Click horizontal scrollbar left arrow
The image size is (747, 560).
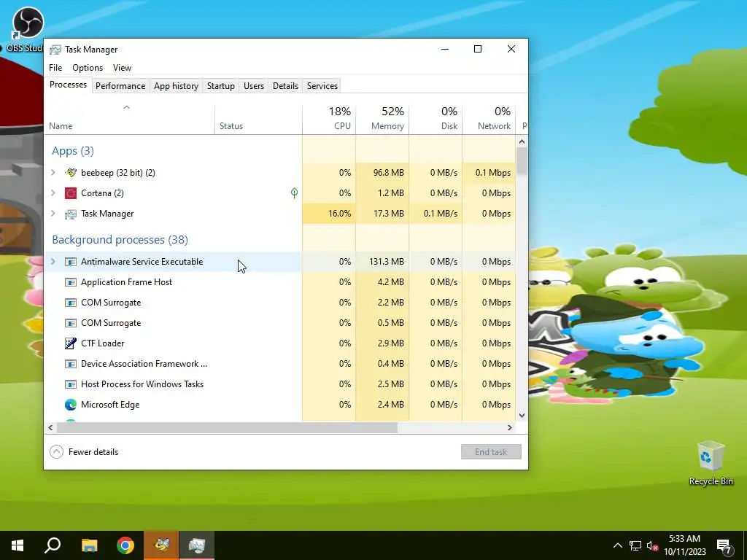click(x=50, y=427)
